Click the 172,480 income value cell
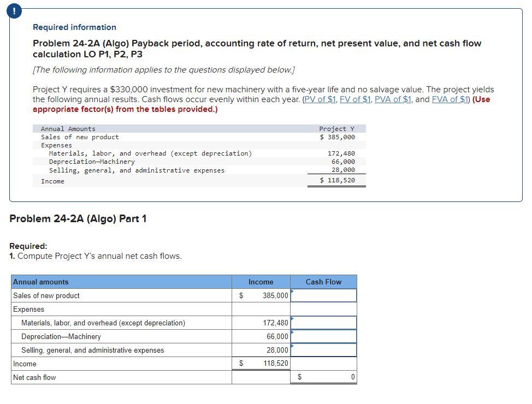 pos(261,323)
